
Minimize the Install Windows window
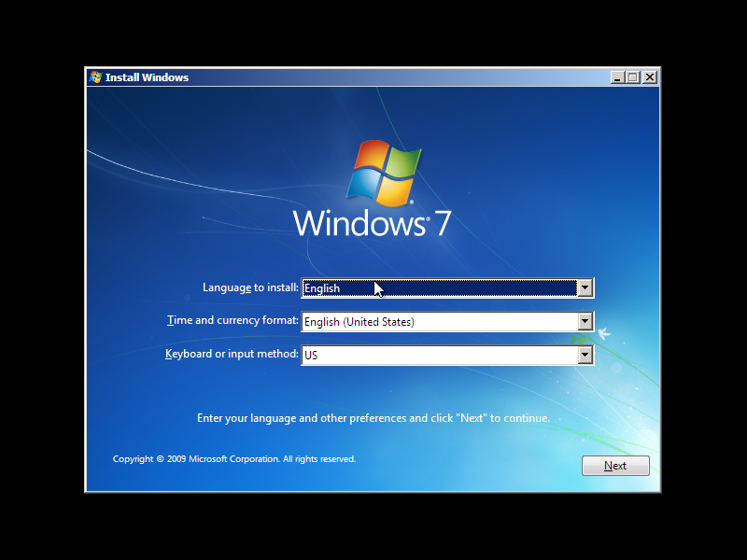click(x=619, y=77)
